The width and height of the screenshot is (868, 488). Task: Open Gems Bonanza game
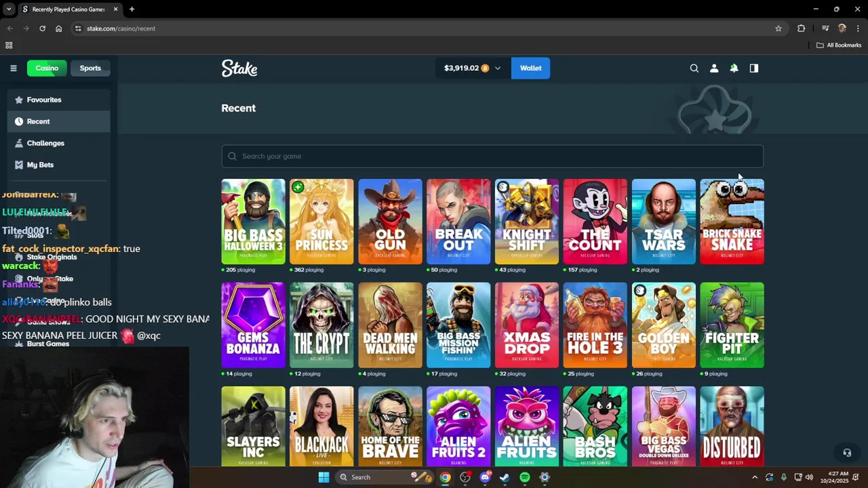253,325
